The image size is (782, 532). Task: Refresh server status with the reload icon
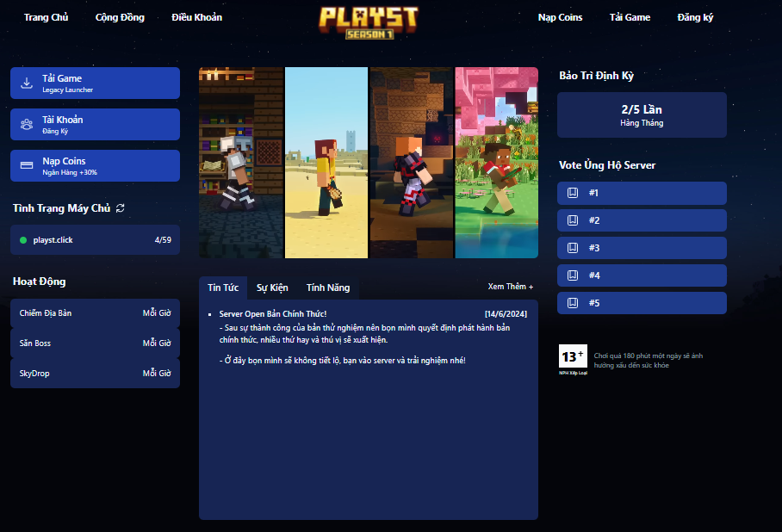[x=121, y=208]
